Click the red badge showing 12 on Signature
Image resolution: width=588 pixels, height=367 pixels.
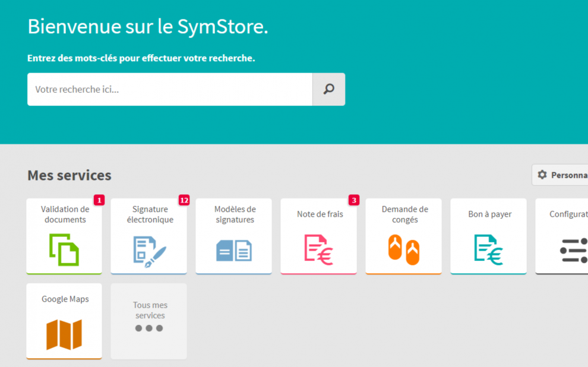pyautogui.click(x=184, y=200)
